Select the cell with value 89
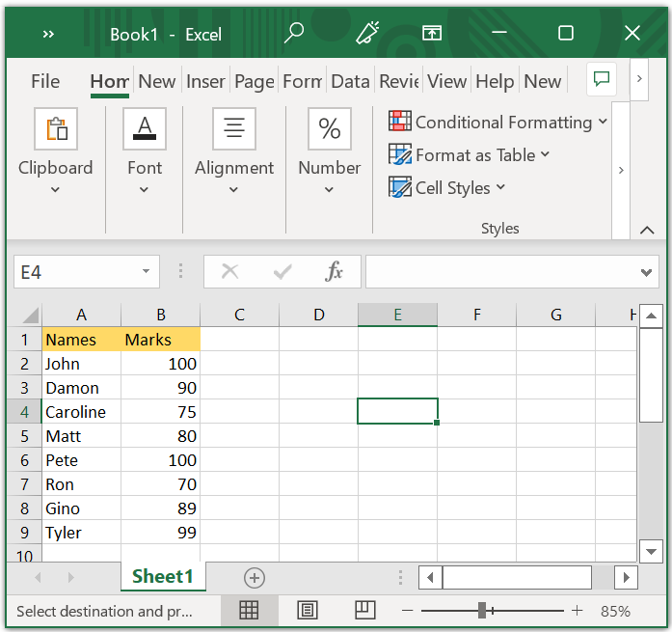Image resolution: width=672 pixels, height=632 pixels. click(161, 508)
